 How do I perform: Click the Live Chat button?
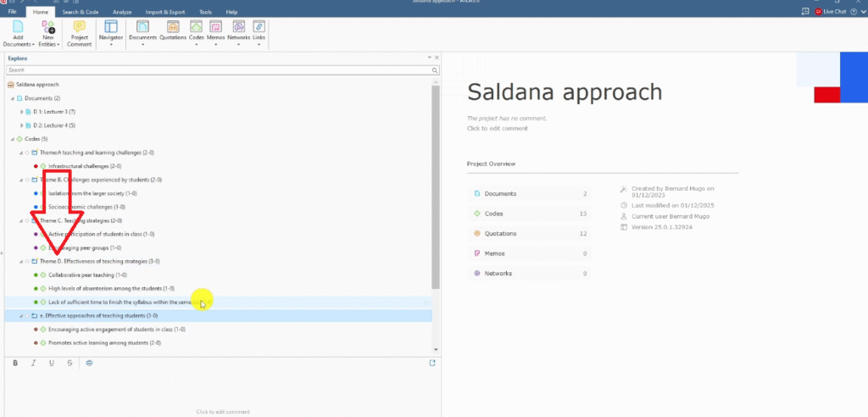(829, 12)
